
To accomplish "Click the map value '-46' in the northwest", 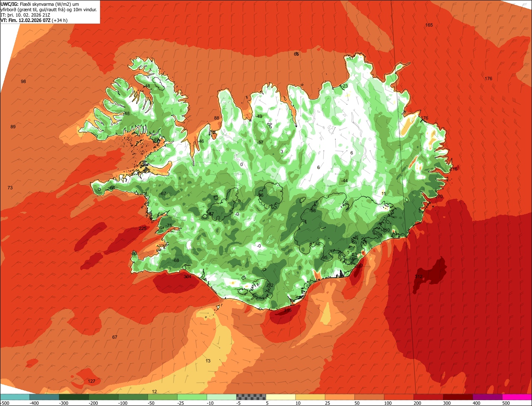I will tap(201, 141).
